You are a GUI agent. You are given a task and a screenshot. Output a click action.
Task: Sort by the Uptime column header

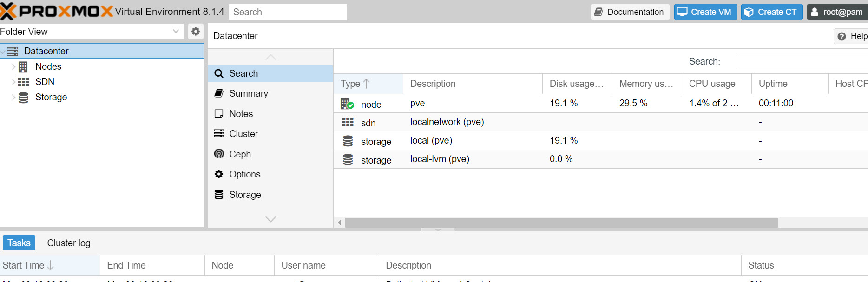[x=790, y=84]
